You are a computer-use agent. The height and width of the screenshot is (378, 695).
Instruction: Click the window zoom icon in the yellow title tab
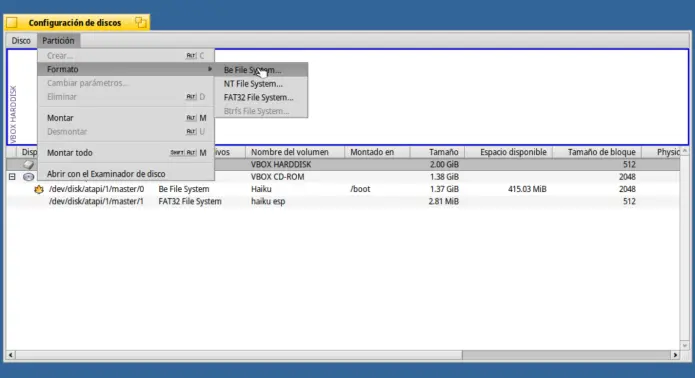pyautogui.click(x=141, y=23)
